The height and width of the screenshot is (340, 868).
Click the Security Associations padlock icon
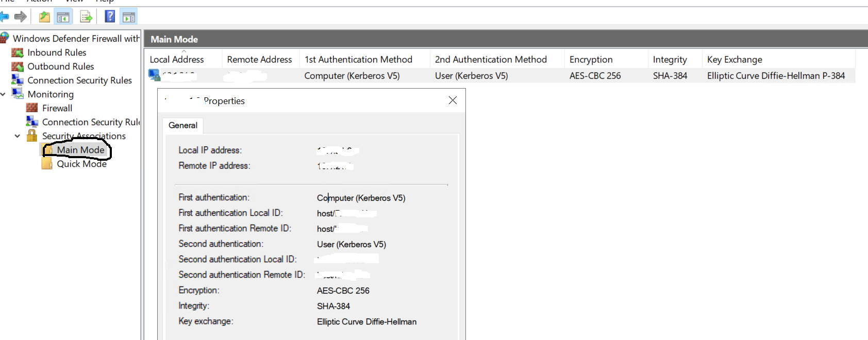tap(32, 135)
